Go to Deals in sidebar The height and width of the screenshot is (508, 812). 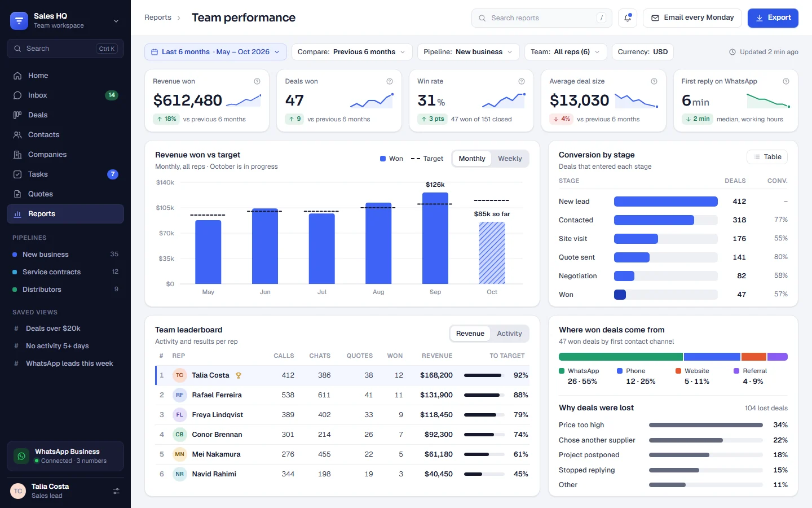click(65, 115)
